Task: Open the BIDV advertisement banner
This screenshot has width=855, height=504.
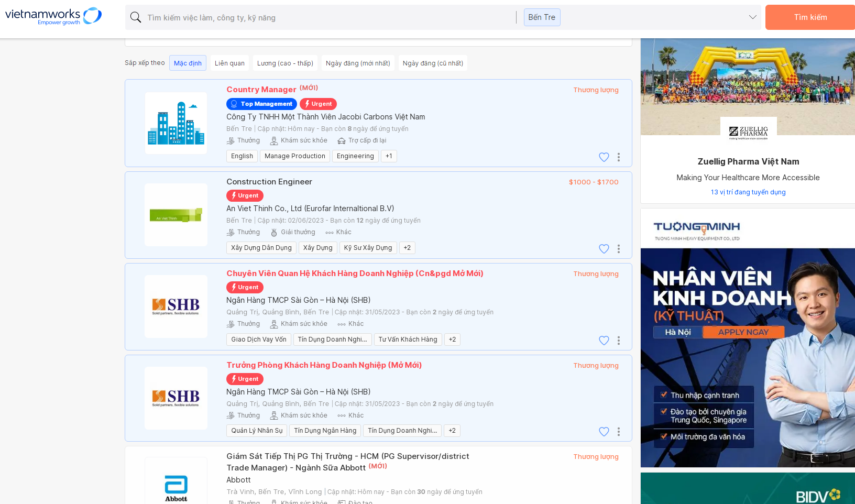Action: pos(748,488)
